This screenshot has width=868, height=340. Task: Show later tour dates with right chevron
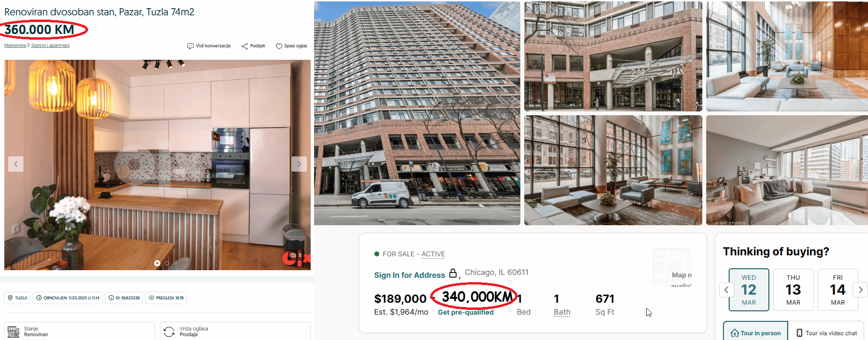860,289
